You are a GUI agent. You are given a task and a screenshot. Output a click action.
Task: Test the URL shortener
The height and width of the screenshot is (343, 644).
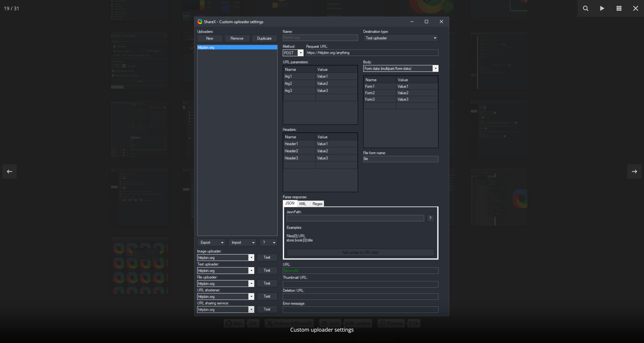pos(267,296)
